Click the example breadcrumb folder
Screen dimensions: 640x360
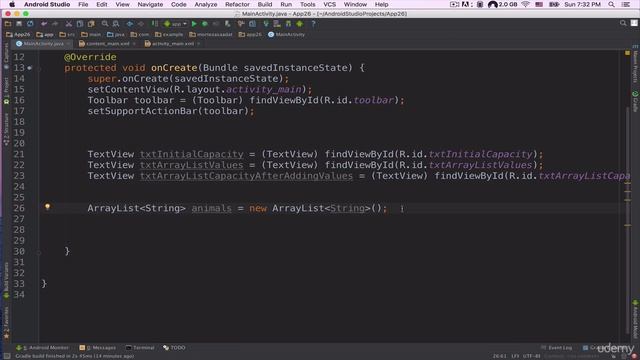[x=169, y=35]
